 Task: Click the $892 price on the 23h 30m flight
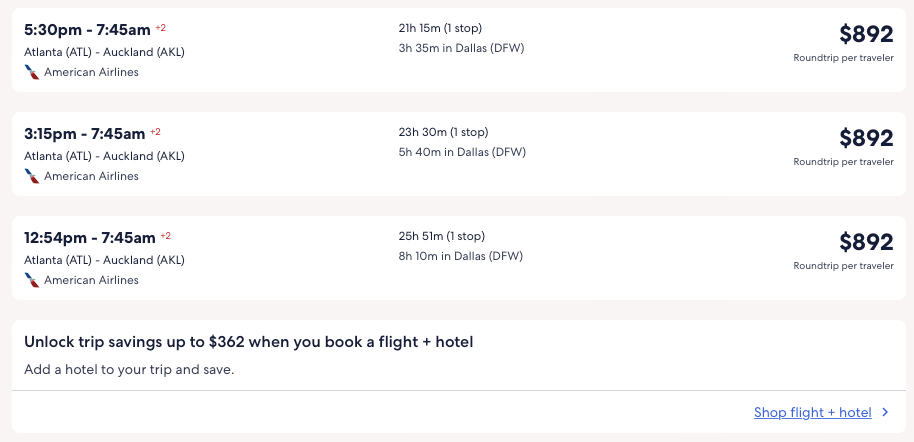pyautogui.click(x=866, y=138)
